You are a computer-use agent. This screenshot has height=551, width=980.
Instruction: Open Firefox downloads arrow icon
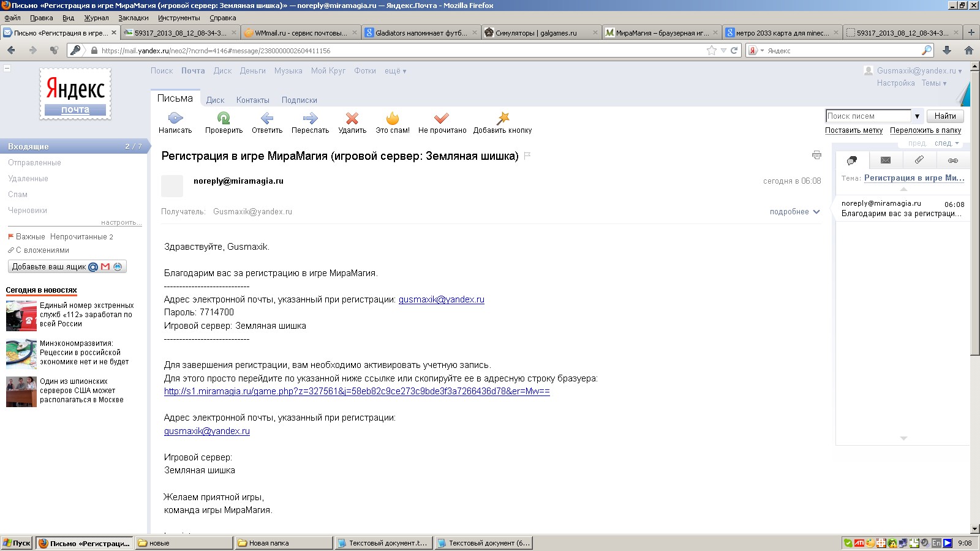click(947, 50)
